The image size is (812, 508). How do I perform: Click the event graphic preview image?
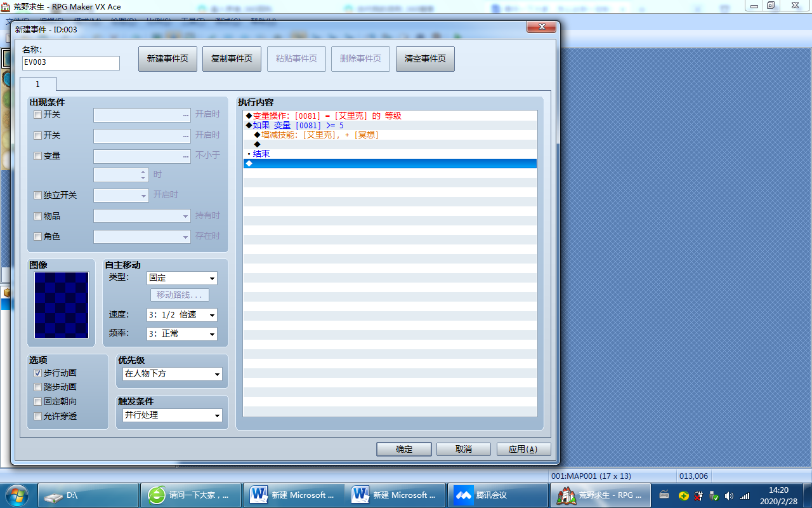coord(62,305)
